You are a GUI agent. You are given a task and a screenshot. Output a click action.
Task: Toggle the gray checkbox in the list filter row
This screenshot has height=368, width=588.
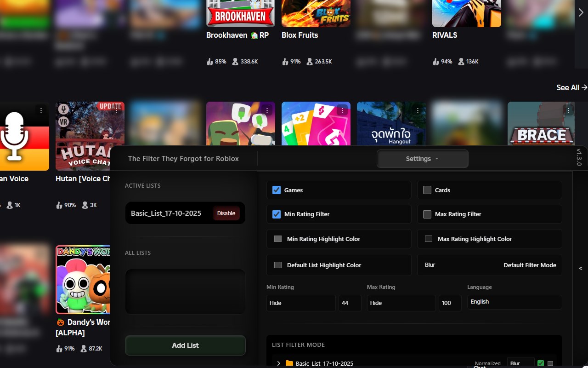(550, 363)
